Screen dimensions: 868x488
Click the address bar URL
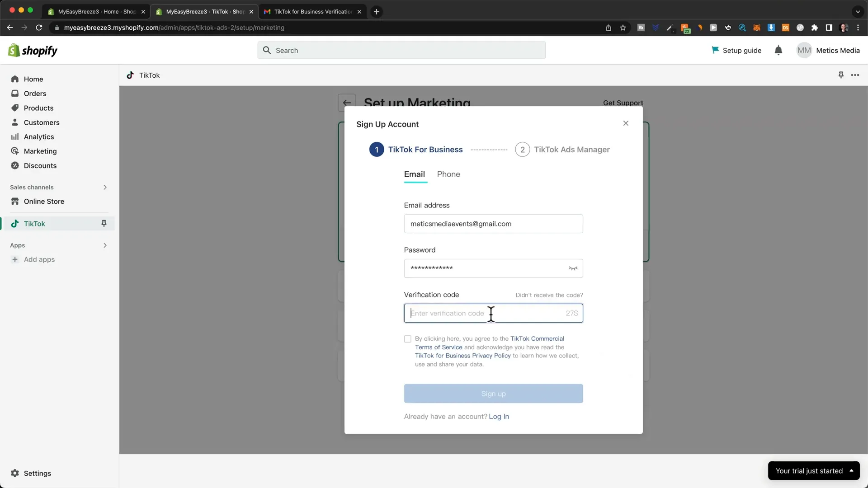click(174, 28)
